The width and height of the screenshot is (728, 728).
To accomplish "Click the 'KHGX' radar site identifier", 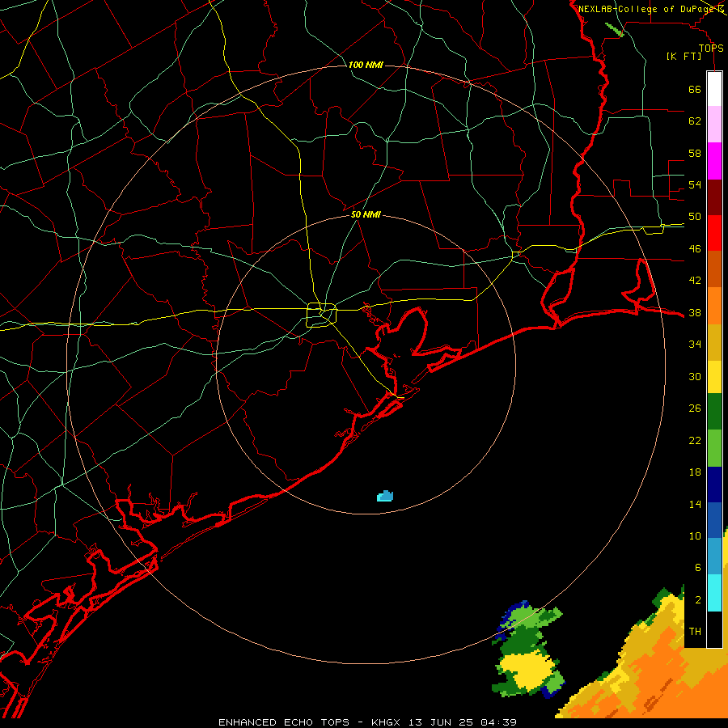I will click(387, 722).
